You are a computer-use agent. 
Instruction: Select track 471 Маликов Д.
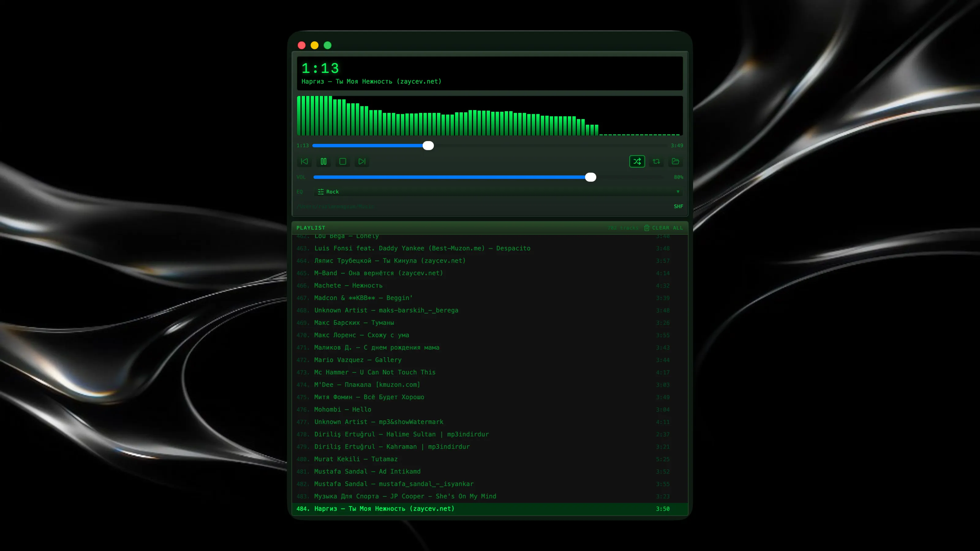click(x=490, y=347)
